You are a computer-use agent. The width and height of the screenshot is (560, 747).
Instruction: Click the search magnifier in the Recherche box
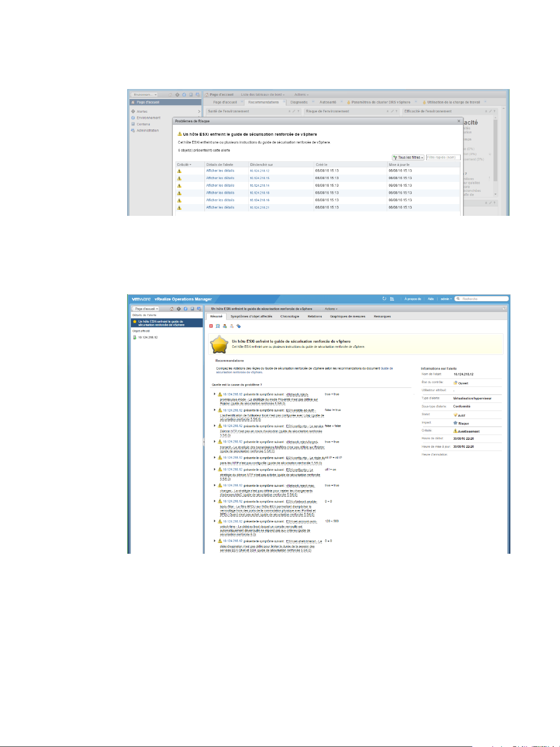(x=458, y=299)
